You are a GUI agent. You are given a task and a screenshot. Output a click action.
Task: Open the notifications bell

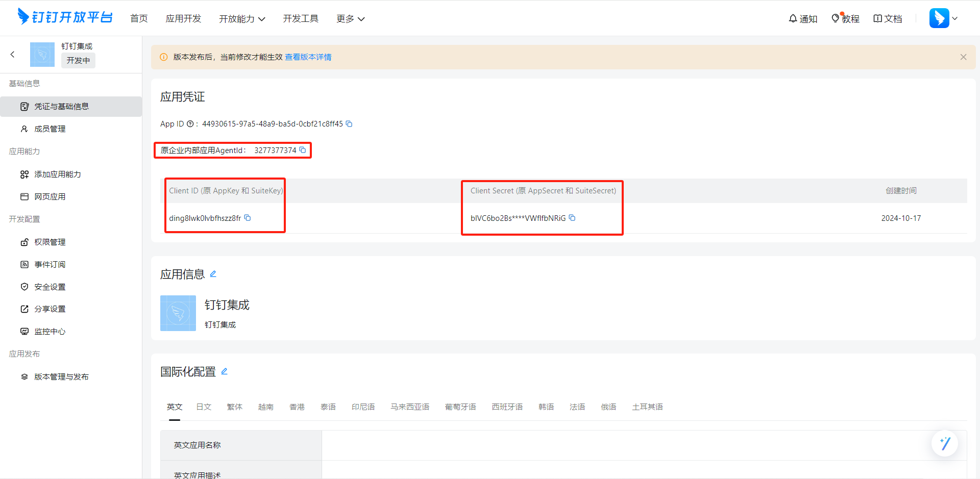click(803, 19)
